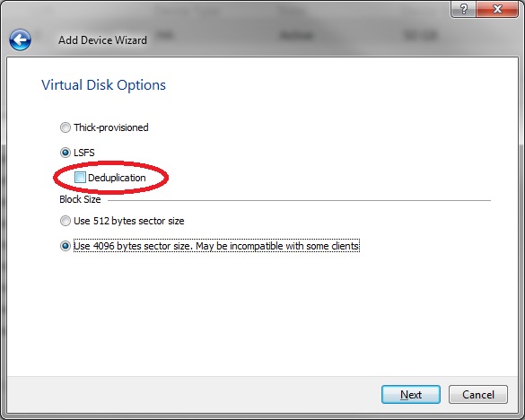Cancel the wizard
This screenshot has width=525, height=420.
pos(478,395)
